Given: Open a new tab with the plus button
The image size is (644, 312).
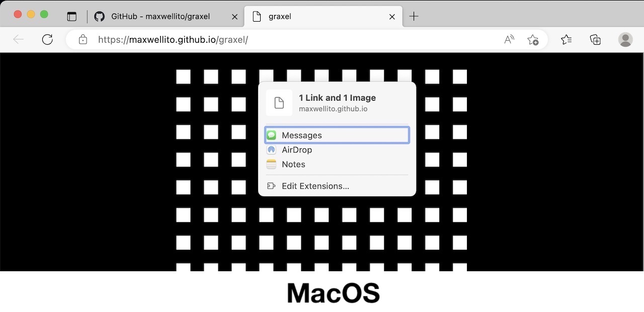Looking at the screenshot, I should pyautogui.click(x=414, y=16).
